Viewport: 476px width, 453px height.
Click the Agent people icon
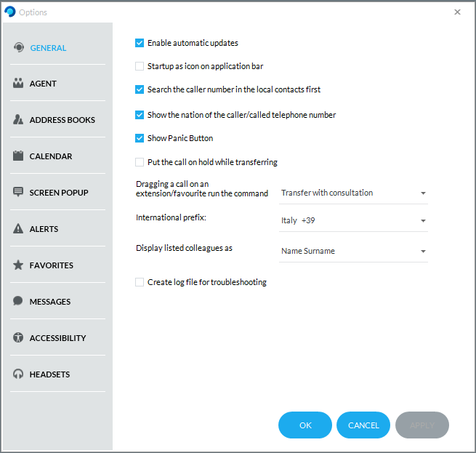coord(18,84)
